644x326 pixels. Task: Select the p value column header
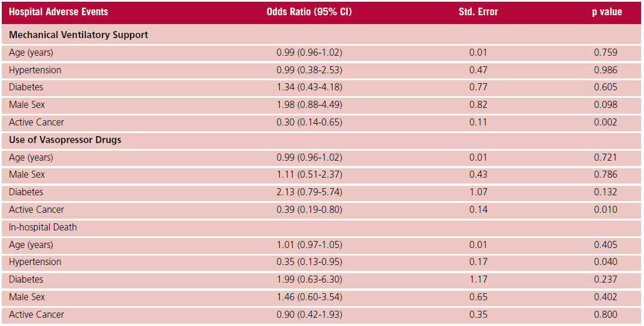[607, 12]
